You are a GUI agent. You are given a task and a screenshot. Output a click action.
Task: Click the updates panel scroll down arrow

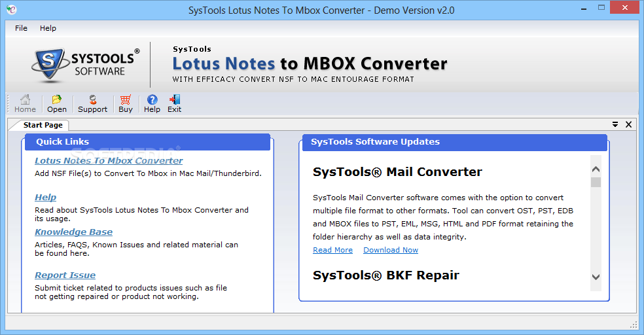tap(596, 277)
